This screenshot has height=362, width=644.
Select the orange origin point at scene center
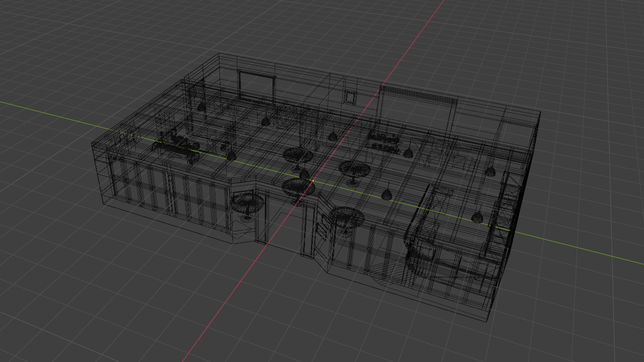click(313, 181)
